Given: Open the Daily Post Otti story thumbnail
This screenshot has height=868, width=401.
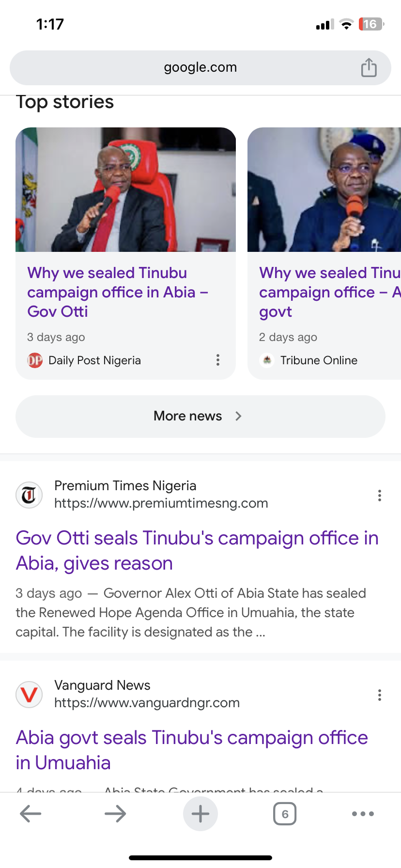Looking at the screenshot, I should 125,190.
